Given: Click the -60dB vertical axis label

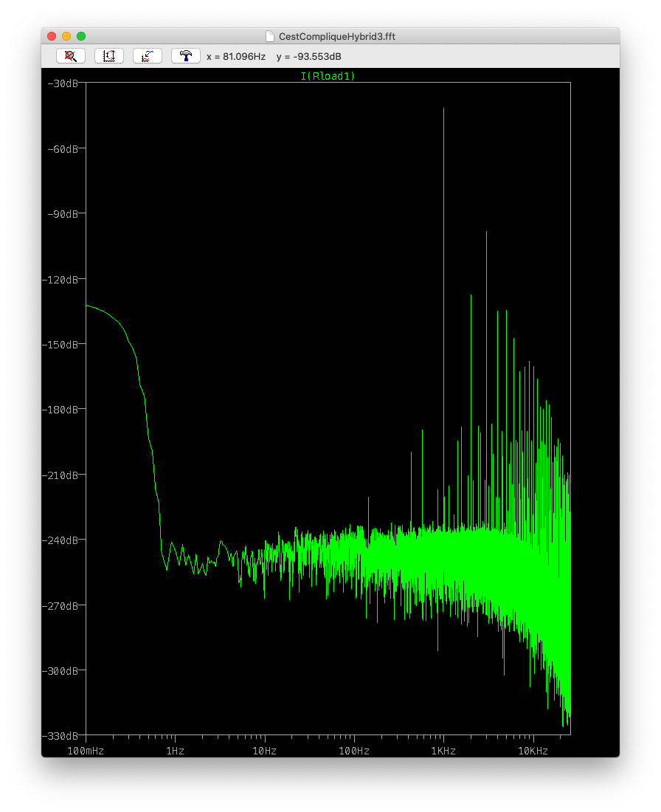Looking at the screenshot, I should point(63,149).
